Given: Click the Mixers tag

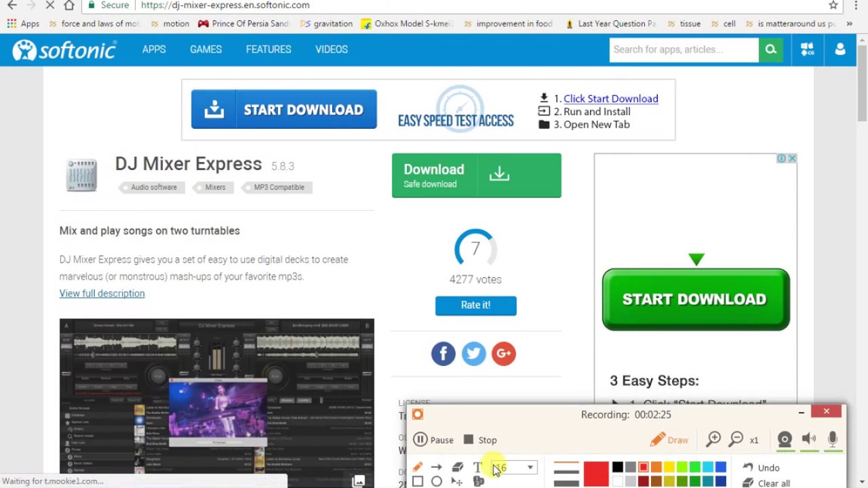Looking at the screenshot, I should click(212, 187).
